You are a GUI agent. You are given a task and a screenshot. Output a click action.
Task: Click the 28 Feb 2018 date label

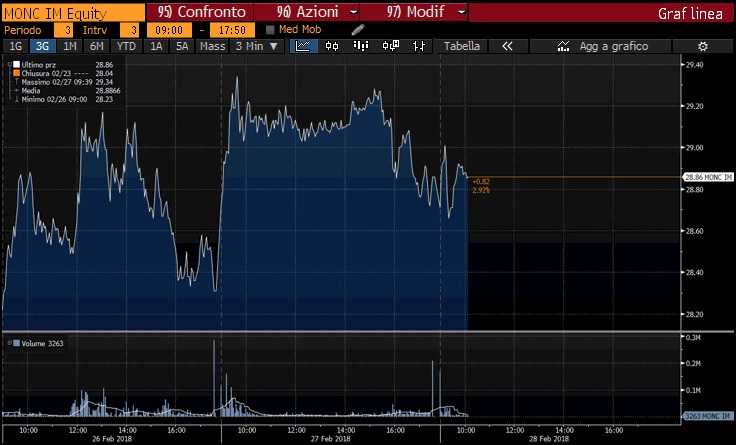click(x=549, y=439)
